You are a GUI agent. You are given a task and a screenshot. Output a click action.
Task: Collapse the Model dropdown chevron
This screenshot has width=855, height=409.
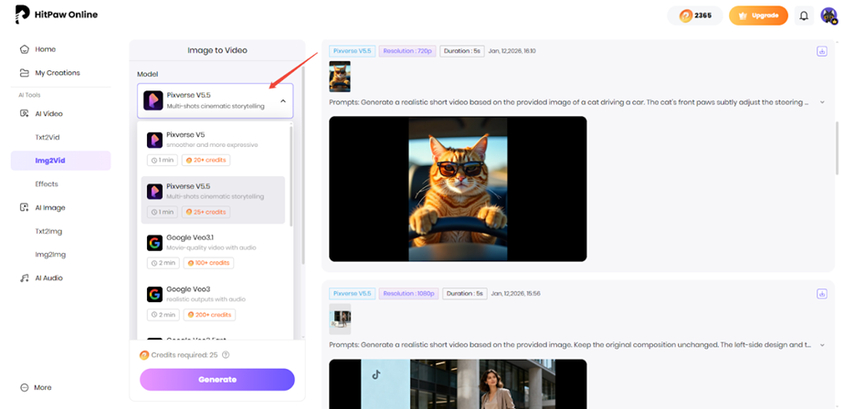tap(283, 101)
